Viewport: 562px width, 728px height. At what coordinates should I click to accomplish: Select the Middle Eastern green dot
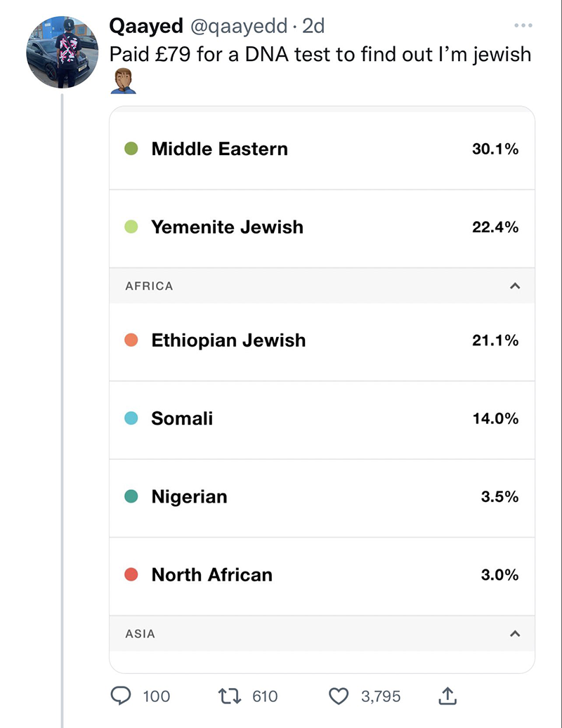(131, 149)
